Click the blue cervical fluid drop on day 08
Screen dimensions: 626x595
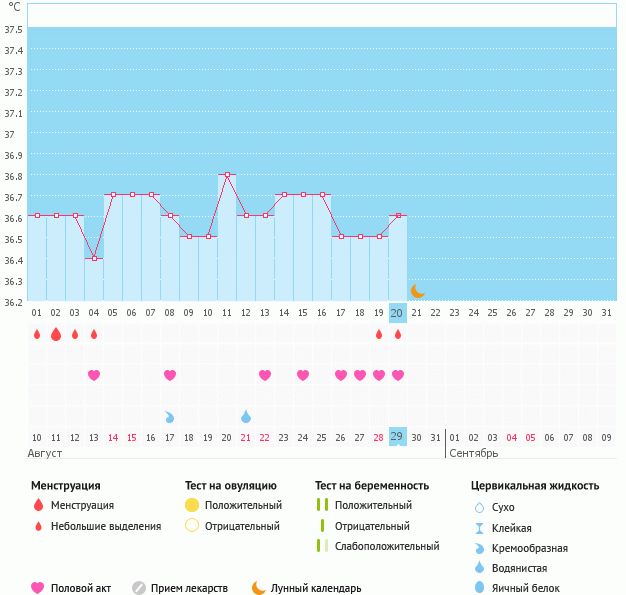[170, 416]
